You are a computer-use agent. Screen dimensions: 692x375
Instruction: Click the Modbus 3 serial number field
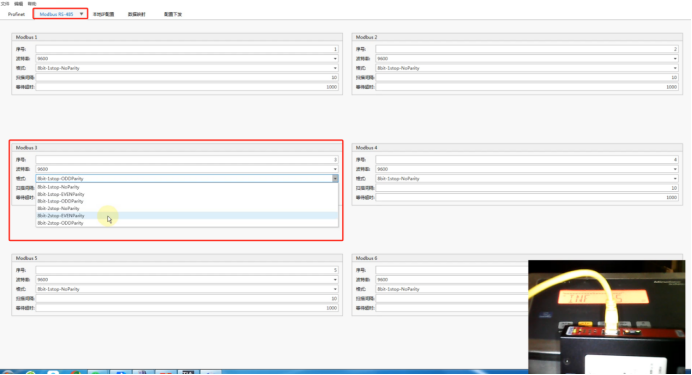[187, 160]
